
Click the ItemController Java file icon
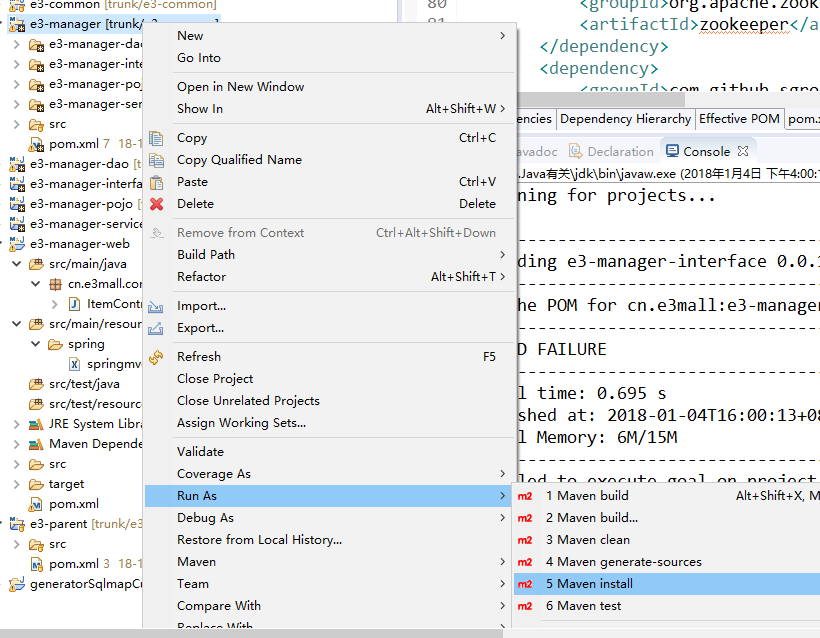74,304
